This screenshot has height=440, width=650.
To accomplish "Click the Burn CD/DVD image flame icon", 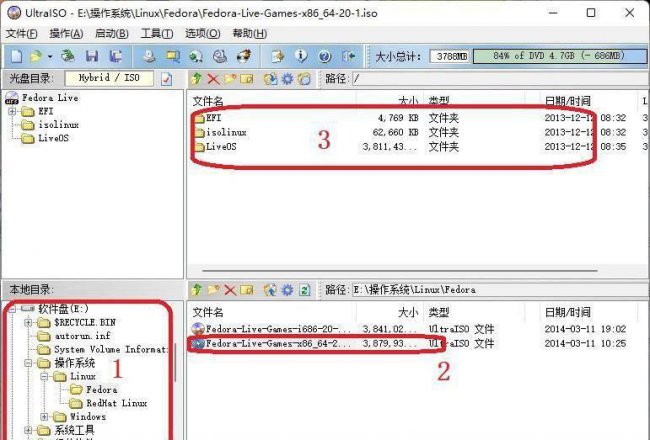I will click(x=244, y=56).
